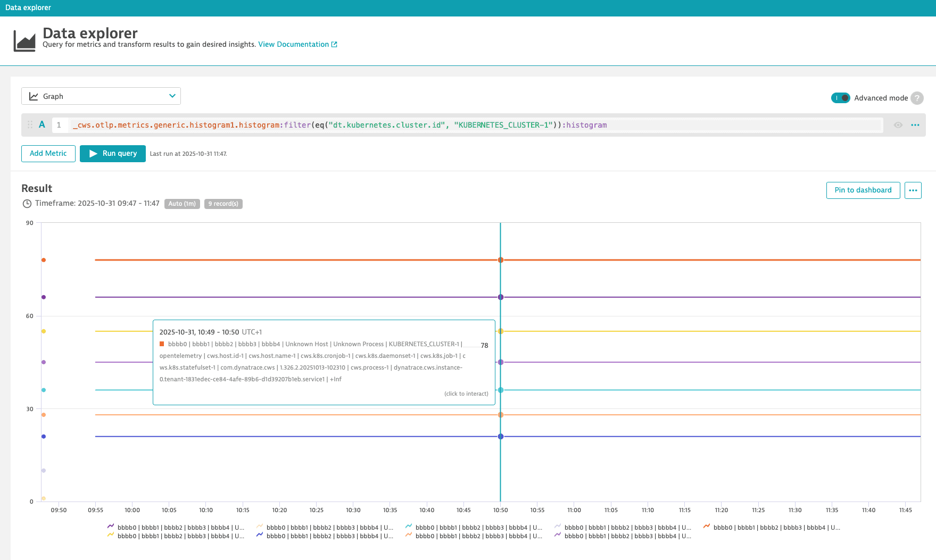The width and height of the screenshot is (936, 560).
Task: Click the yellow data point at 10:50
Action: (x=501, y=331)
